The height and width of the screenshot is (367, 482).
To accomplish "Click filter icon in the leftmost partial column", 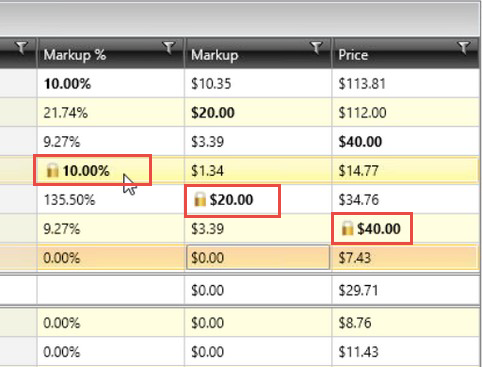I will [x=21, y=48].
